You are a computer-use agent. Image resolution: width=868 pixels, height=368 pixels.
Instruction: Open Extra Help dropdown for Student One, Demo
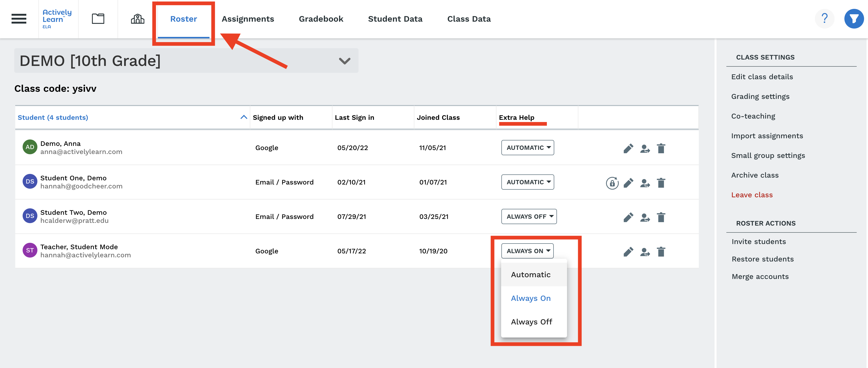click(x=528, y=182)
